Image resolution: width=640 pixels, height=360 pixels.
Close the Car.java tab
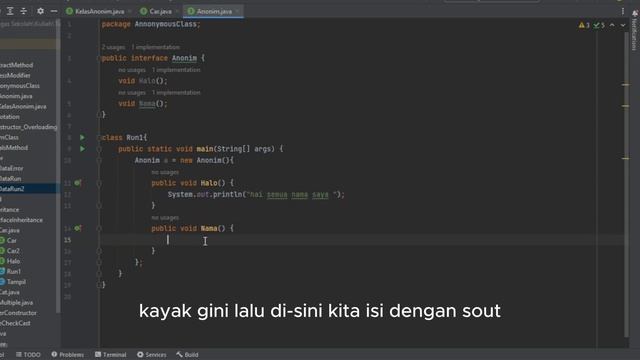click(x=177, y=11)
